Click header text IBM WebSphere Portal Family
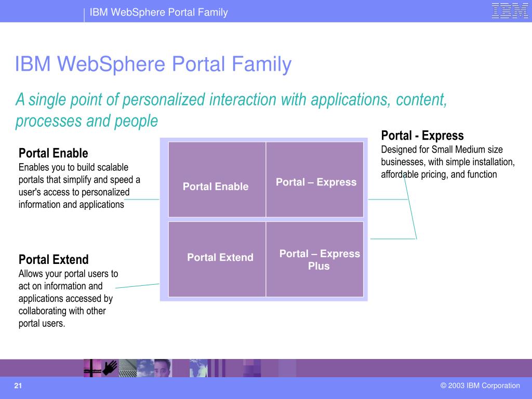 point(159,12)
